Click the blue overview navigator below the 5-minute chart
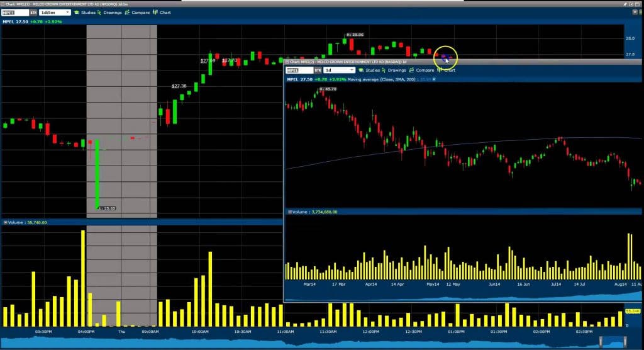Screen dimensions: 644x350 pyautogui.click(x=312, y=342)
